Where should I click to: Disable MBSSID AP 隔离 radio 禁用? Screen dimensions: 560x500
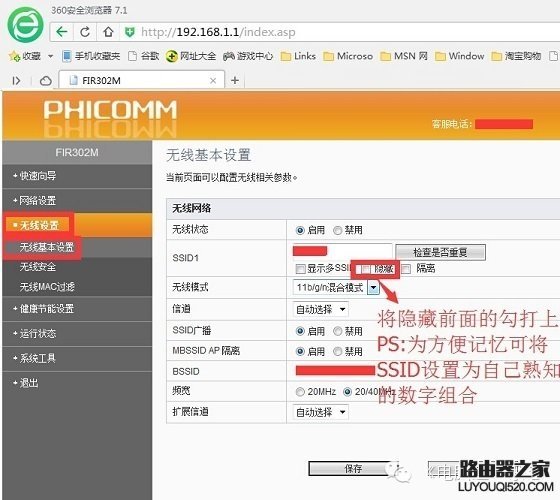[338, 352]
